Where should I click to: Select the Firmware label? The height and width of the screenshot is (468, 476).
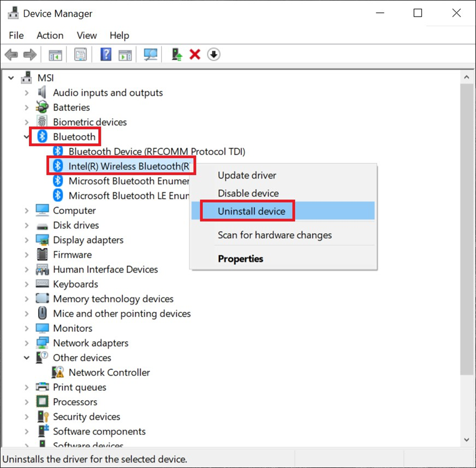coord(72,255)
